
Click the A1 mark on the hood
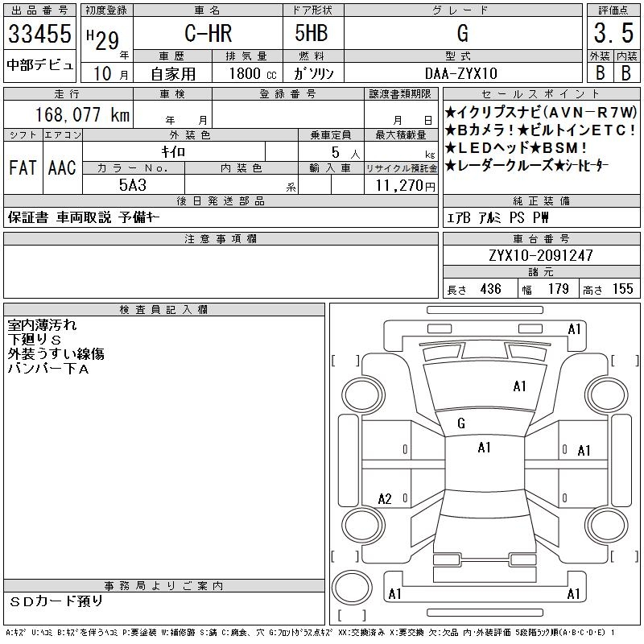click(x=519, y=386)
